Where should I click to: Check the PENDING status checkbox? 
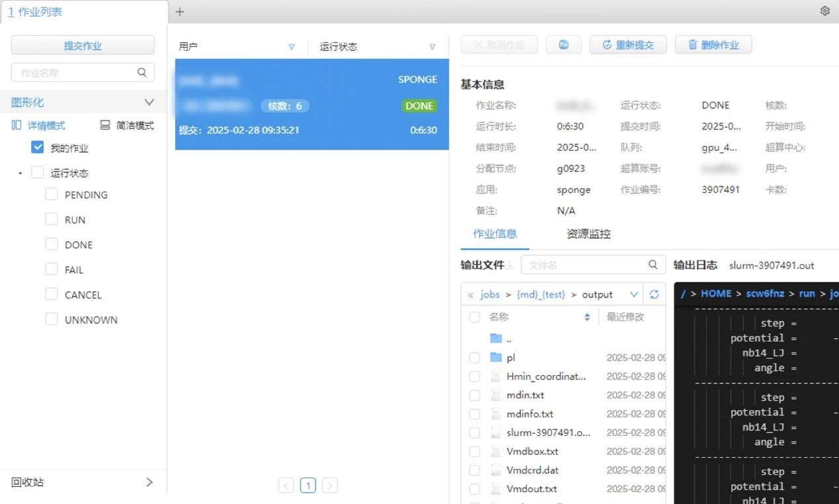point(52,194)
